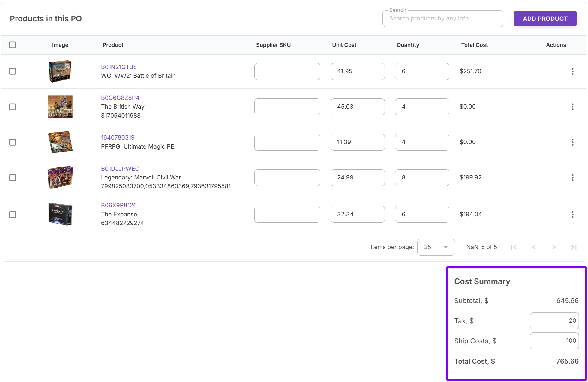Viewport: 588px width, 382px height.
Task: Open three-dot menu for Ultimate Magic PE
Action: coord(572,142)
